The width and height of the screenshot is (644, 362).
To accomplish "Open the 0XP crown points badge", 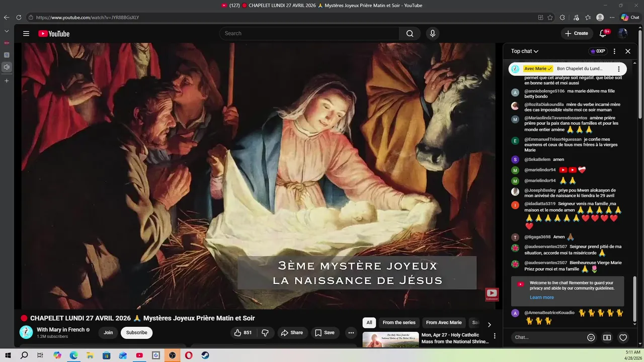I will 598,51.
